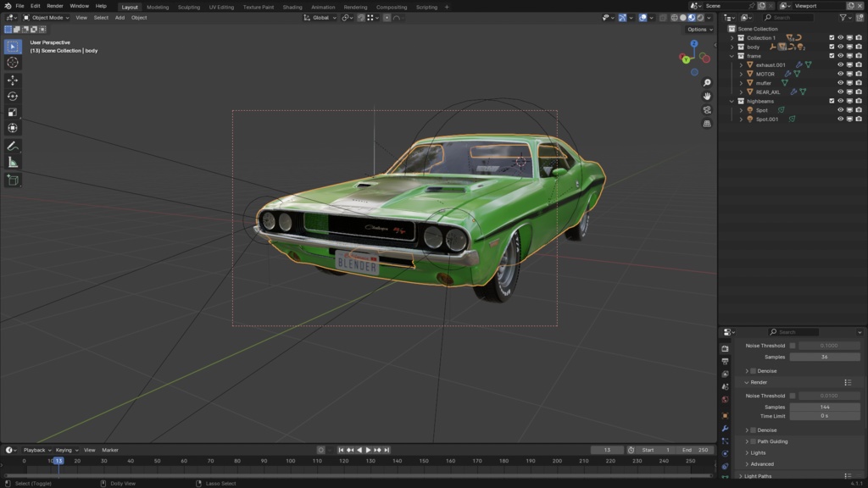The image size is (868, 488).
Task: Collapse the frame collection
Action: coord(732,56)
